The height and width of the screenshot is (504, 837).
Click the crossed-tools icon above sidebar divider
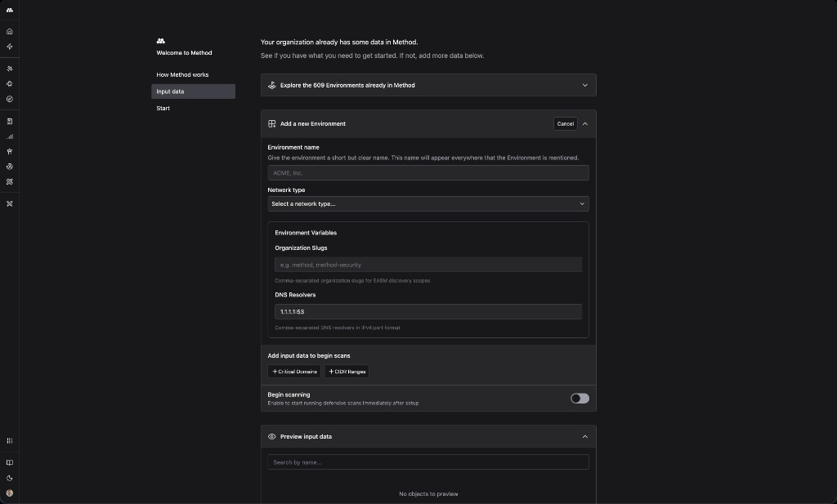pyautogui.click(x=10, y=182)
